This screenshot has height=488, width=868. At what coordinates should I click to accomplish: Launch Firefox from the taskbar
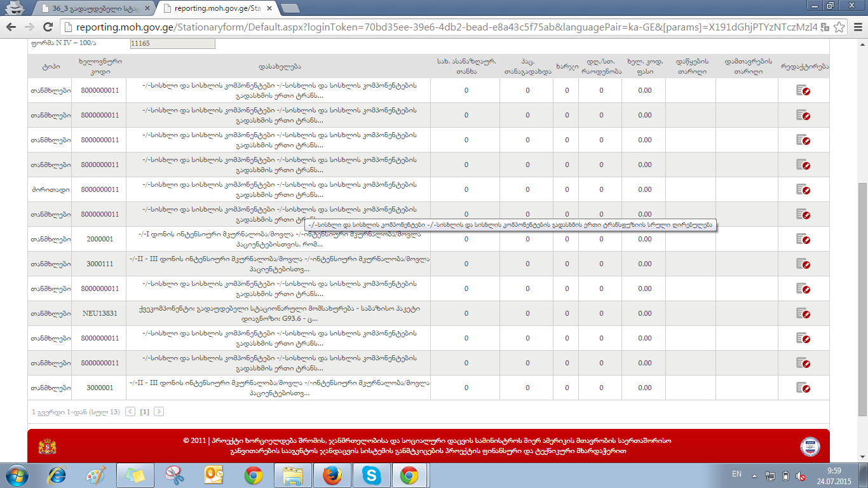click(x=332, y=475)
